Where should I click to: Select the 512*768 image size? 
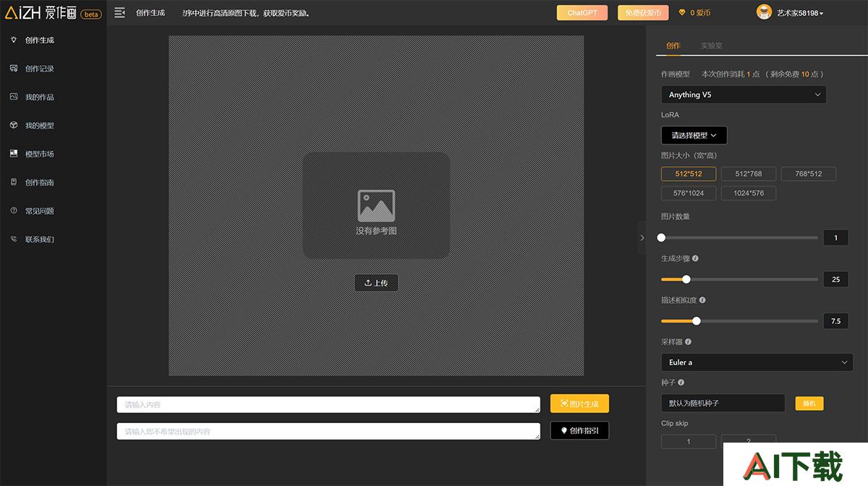(749, 174)
